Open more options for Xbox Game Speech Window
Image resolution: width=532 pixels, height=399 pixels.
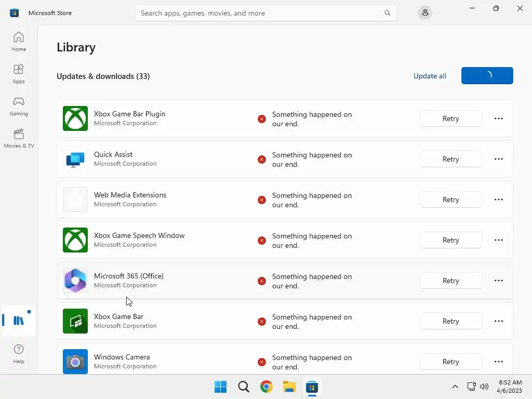point(498,240)
